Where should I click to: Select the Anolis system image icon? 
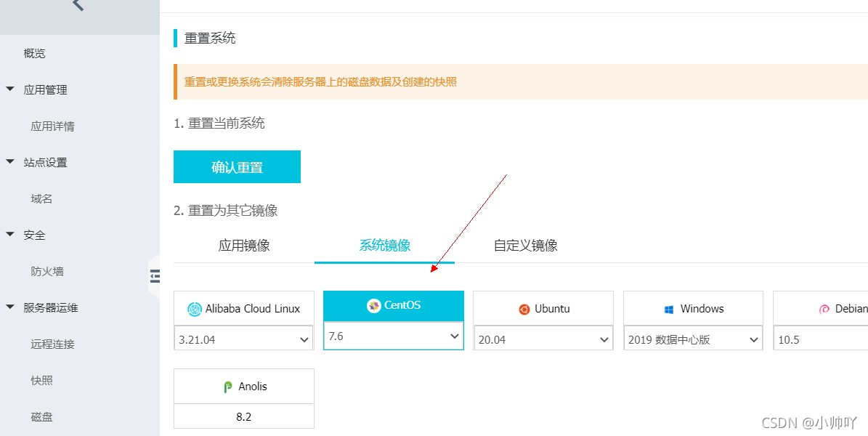243,385
